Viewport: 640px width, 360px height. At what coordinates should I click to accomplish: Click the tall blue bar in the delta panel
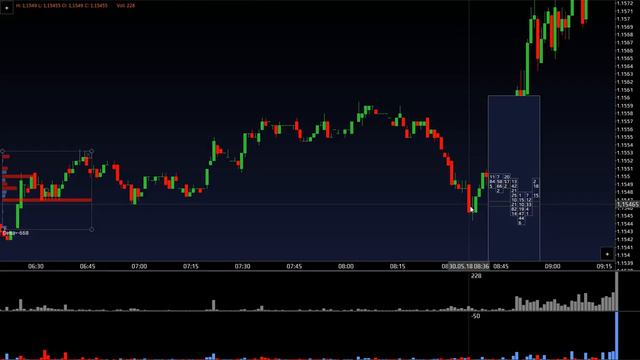pyautogui.click(x=616, y=336)
